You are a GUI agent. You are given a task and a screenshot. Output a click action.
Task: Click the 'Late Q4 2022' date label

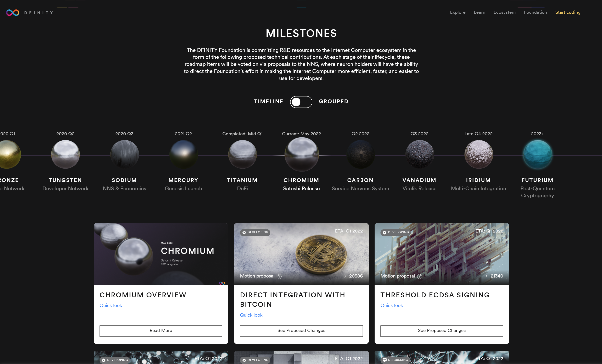coord(478,134)
